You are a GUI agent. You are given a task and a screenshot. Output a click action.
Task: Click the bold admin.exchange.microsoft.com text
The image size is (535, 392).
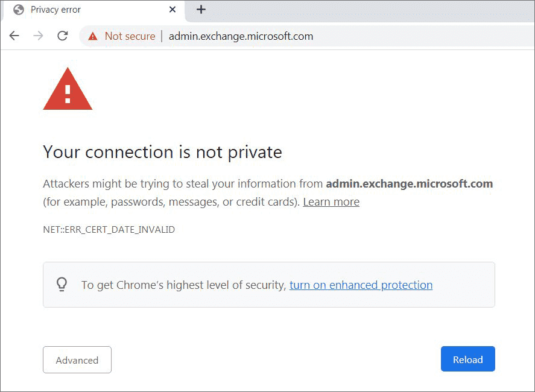pos(410,184)
